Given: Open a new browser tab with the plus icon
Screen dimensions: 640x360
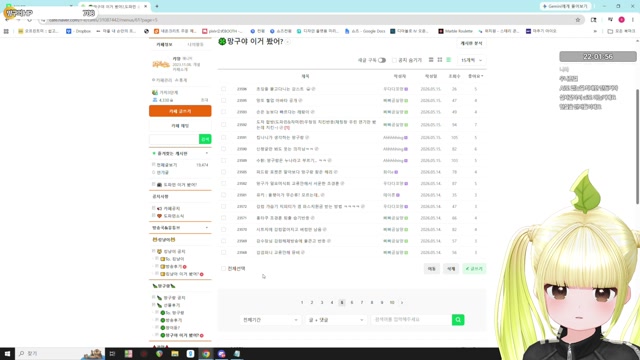Looking at the screenshot, I should [x=157, y=6].
